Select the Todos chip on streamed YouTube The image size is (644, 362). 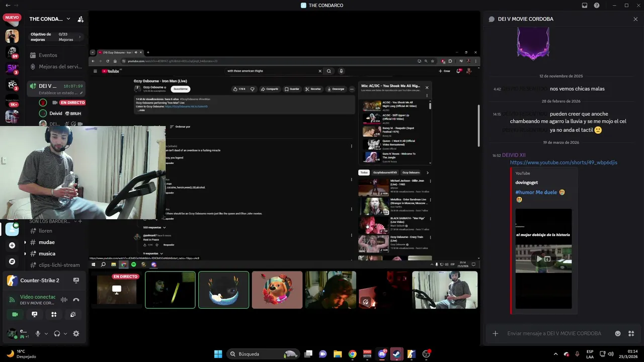pyautogui.click(x=363, y=172)
